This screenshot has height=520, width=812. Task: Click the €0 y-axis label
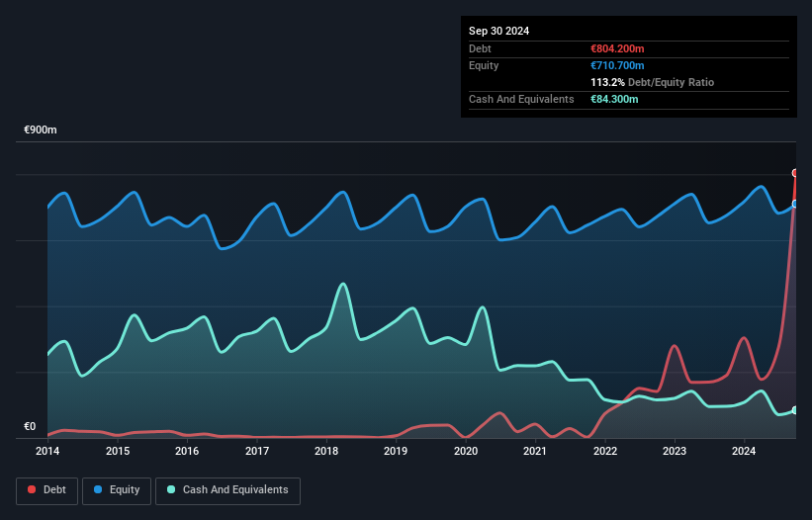coord(30,426)
